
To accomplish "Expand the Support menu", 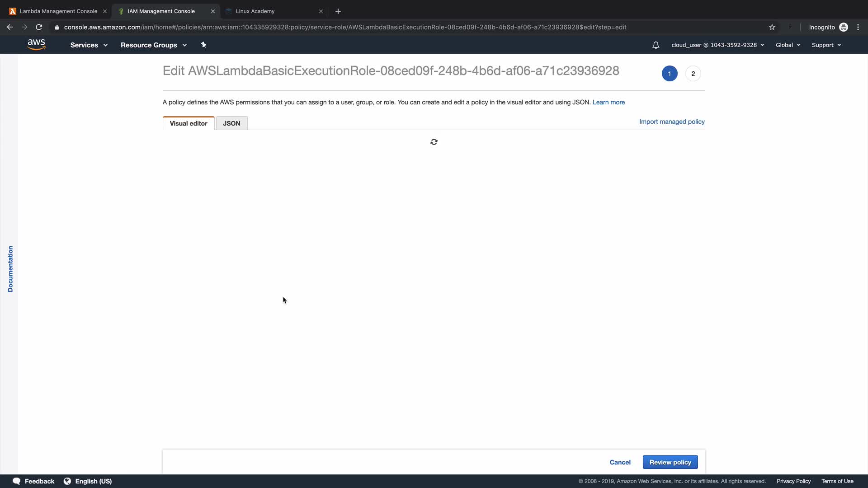I will click(x=826, y=45).
